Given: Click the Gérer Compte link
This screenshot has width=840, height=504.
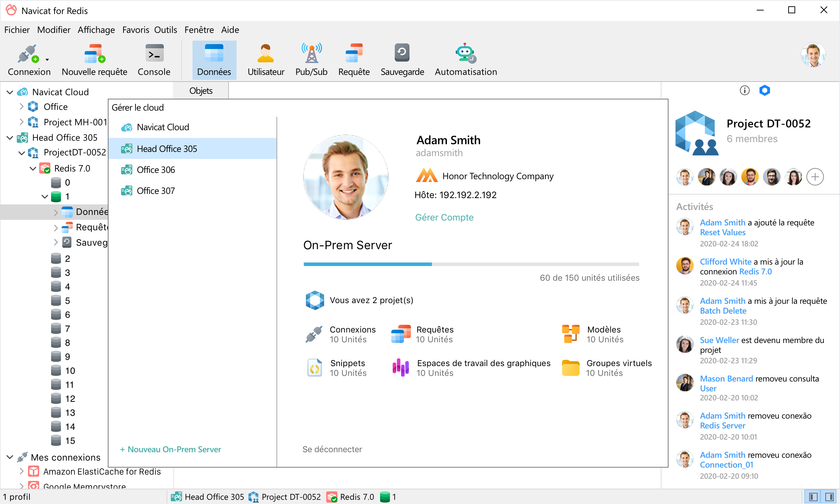Looking at the screenshot, I should [x=444, y=217].
